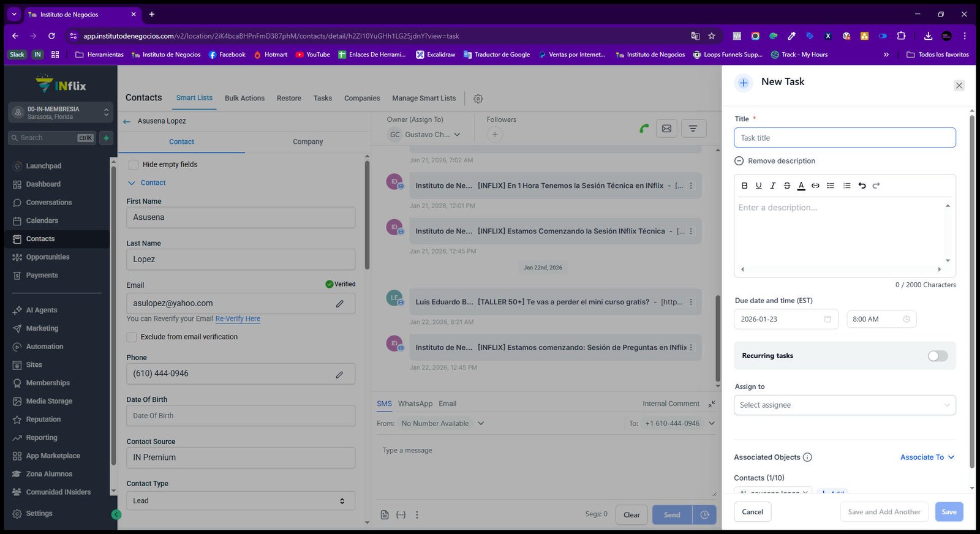The height and width of the screenshot is (534, 980).
Task: Open the Contacts settings gear icon
Action: pos(478,99)
